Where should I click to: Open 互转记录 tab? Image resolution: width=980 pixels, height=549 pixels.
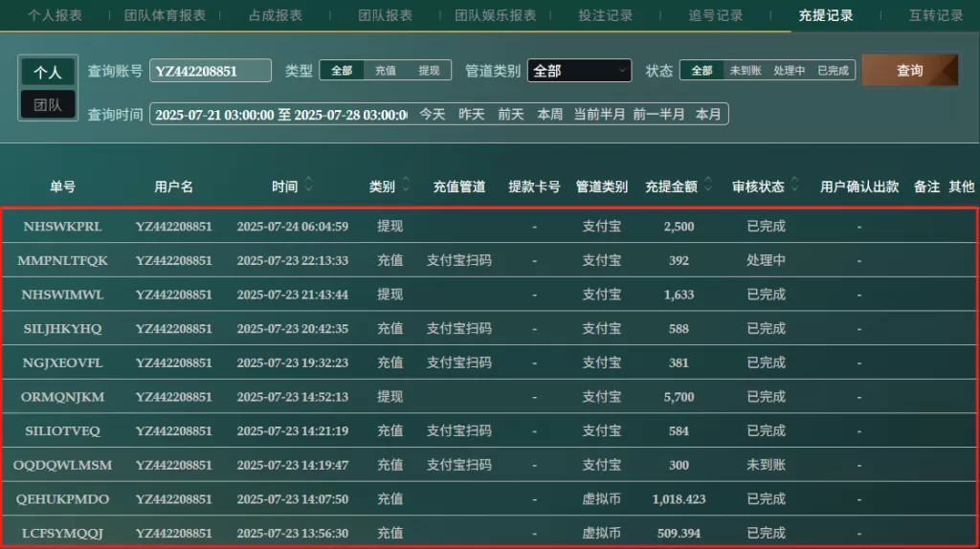936,15
